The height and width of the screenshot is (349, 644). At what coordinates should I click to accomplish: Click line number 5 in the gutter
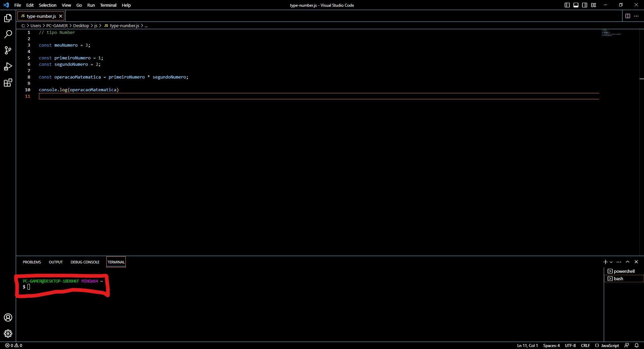[29, 58]
